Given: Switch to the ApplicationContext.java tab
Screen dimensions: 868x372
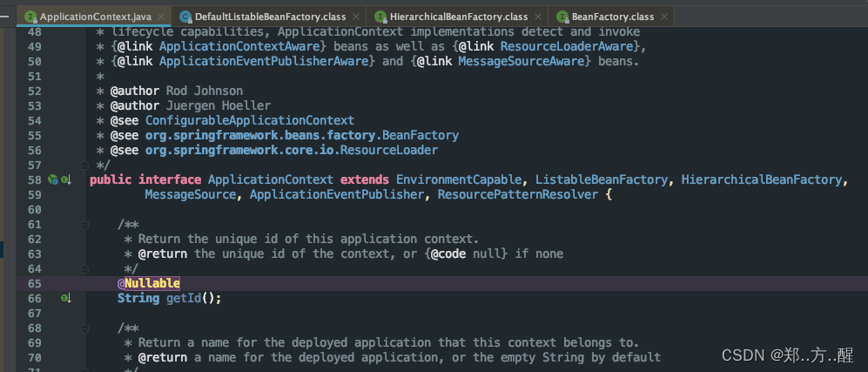Looking at the screenshot, I should click(x=95, y=17).
